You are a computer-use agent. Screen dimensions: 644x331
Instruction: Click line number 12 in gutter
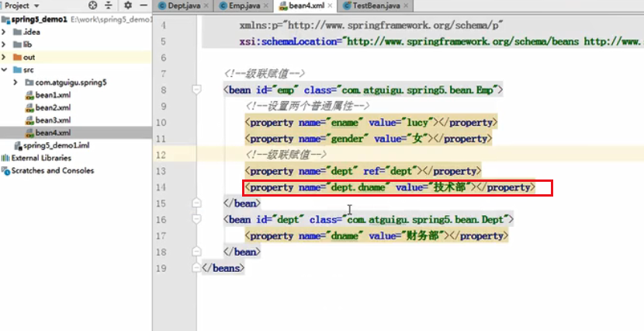[x=161, y=155]
